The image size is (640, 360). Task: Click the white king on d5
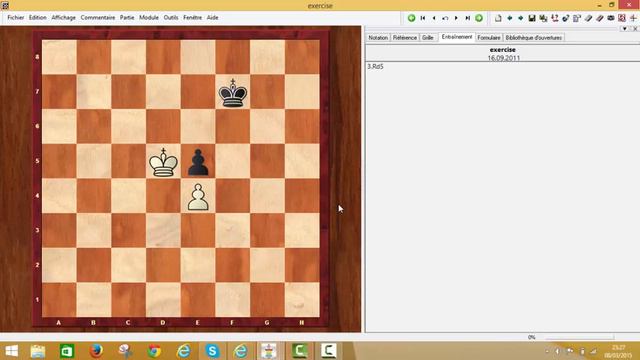163,162
